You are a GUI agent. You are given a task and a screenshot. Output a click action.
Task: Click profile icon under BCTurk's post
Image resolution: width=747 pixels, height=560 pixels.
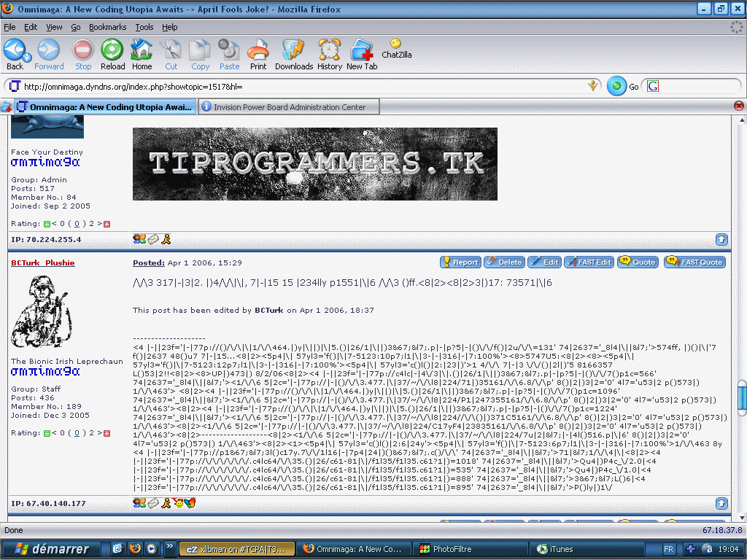click(x=139, y=503)
